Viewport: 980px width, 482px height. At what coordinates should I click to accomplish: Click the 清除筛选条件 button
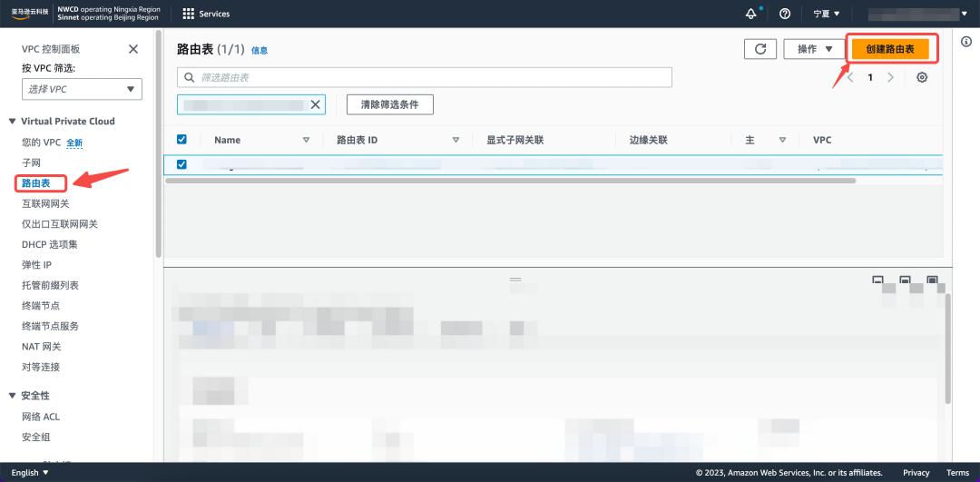(x=390, y=104)
